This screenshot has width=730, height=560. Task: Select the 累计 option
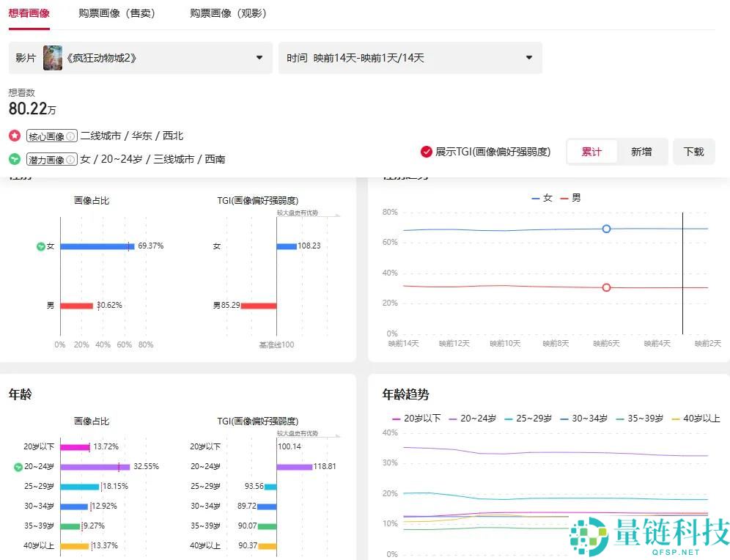(591, 151)
